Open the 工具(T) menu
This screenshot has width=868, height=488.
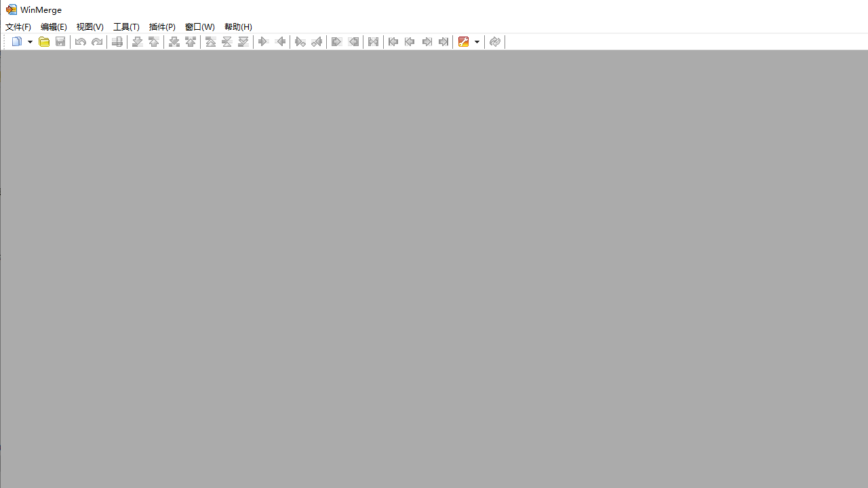126,27
